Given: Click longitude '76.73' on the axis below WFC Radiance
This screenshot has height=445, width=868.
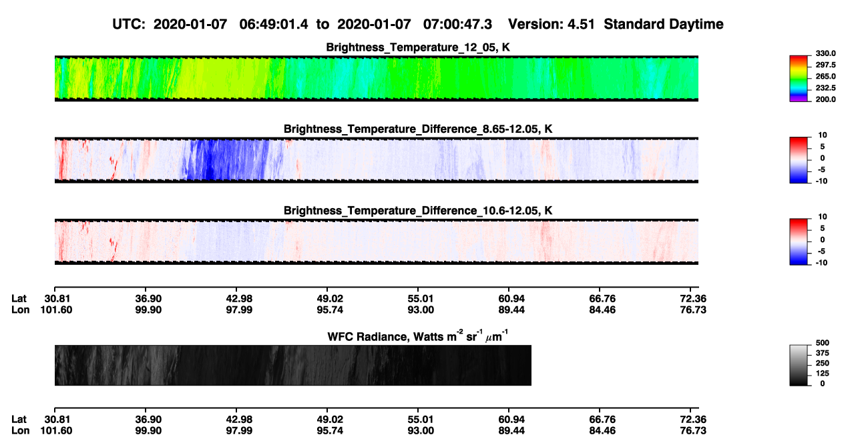Looking at the screenshot, I should [x=693, y=431].
